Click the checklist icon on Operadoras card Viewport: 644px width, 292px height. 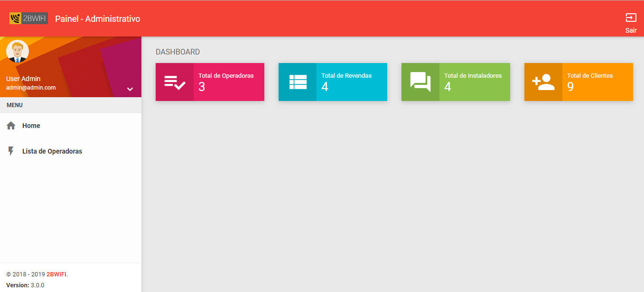175,82
